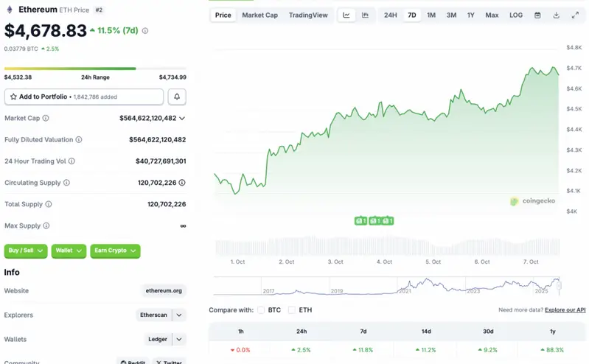589x364 pixels.
Task: Open the ethereum.org website link
Action: click(x=164, y=291)
